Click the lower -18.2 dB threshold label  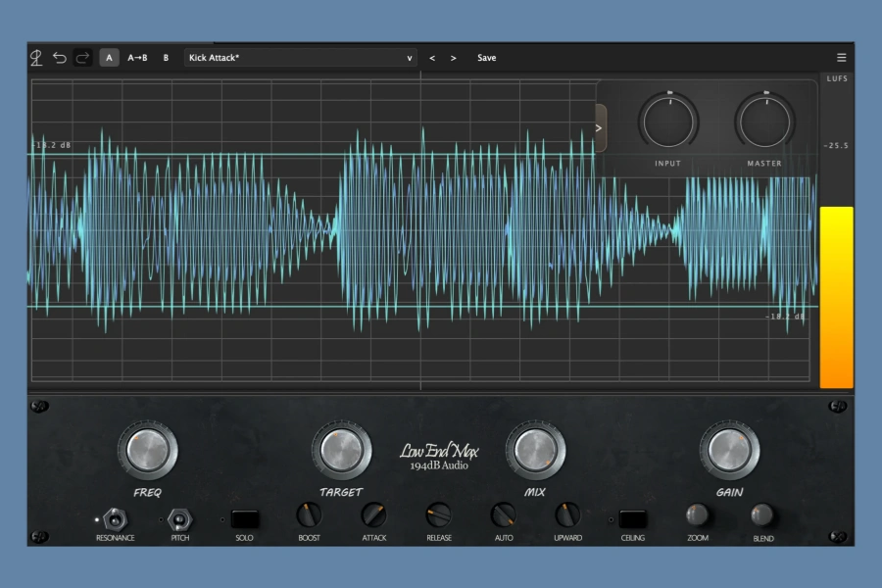(785, 317)
